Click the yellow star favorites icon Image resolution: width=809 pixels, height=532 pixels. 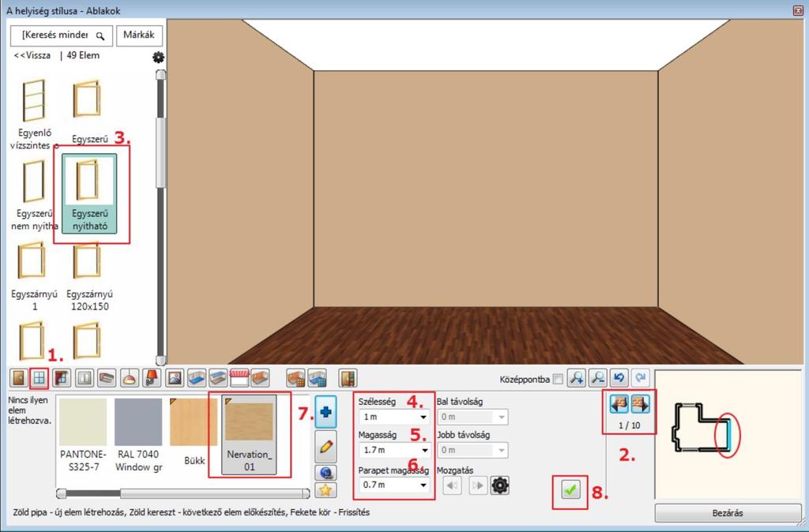[x=325, y=489]
